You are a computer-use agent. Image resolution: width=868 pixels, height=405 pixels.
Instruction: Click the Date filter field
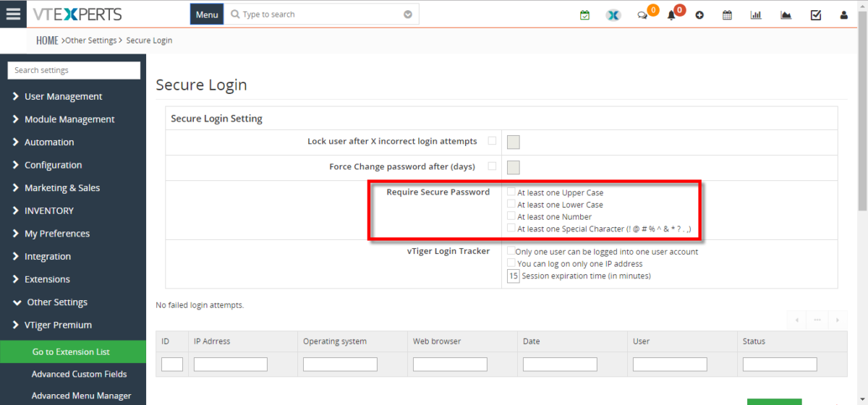click(x=560, y=364)
